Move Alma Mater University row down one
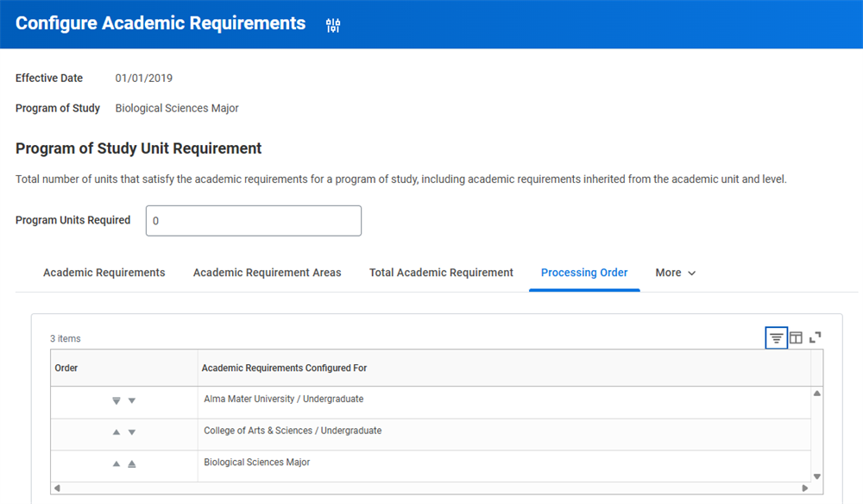The image size is (863, 504). click(131, 400)
